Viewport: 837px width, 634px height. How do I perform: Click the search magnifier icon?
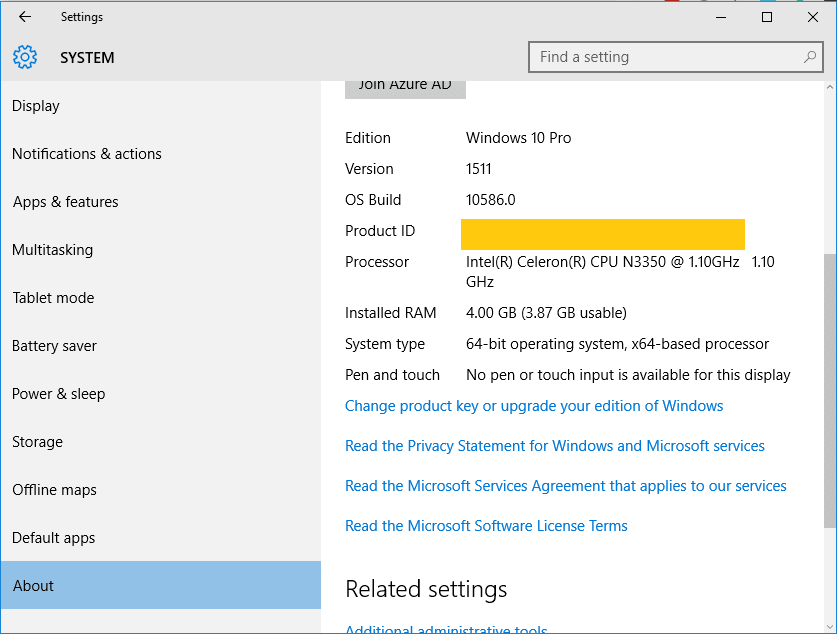point(809,57)
